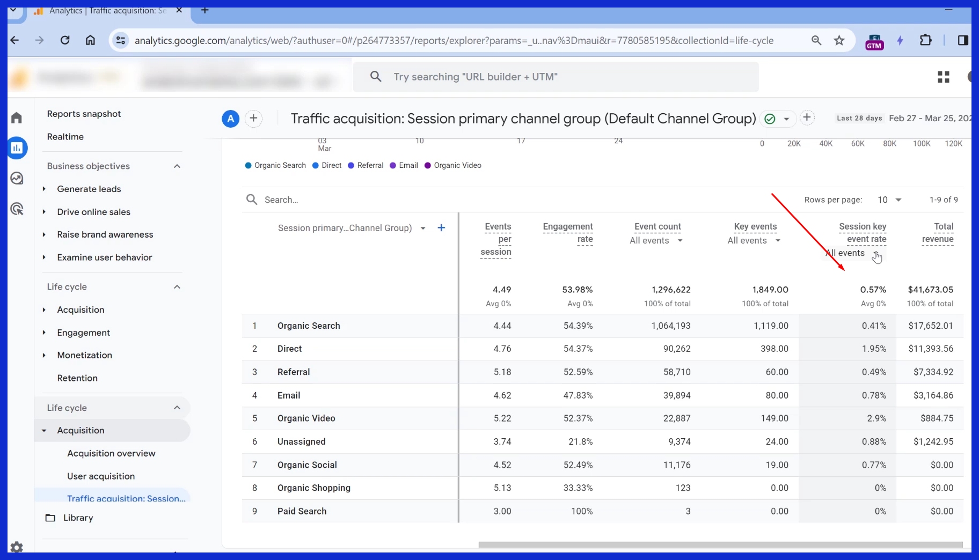Click the Total revenue column header
979x560 pixels.
937,233
